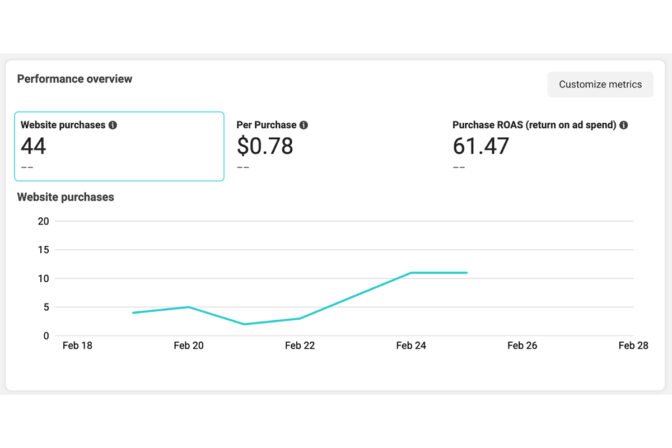Open the Customize metrics button
Viewport: 672px width, 448px height.
point(600,85)
